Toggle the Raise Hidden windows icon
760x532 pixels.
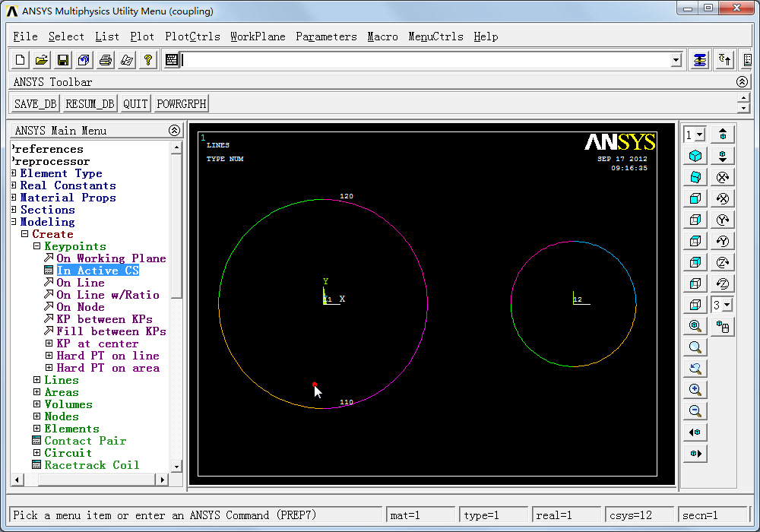700,60
